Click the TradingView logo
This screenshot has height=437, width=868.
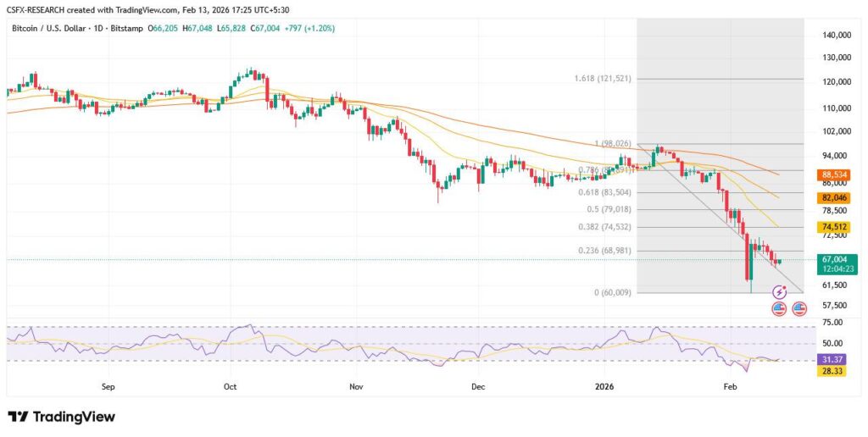tap(61, 417)
